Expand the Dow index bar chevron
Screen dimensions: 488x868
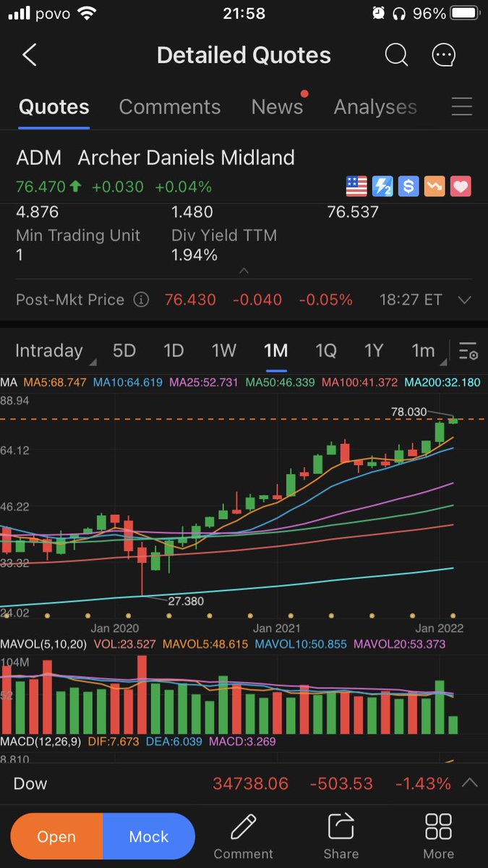tap(469, 783)
